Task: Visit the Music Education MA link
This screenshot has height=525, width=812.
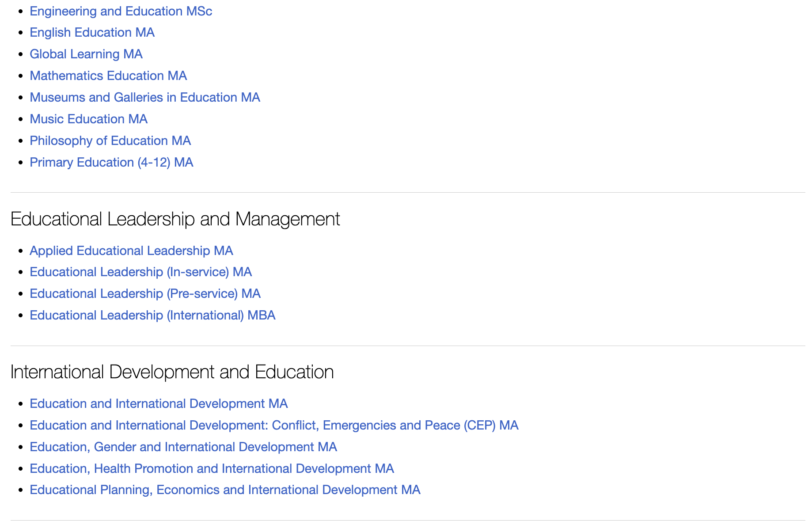Action: pos(88,119)
